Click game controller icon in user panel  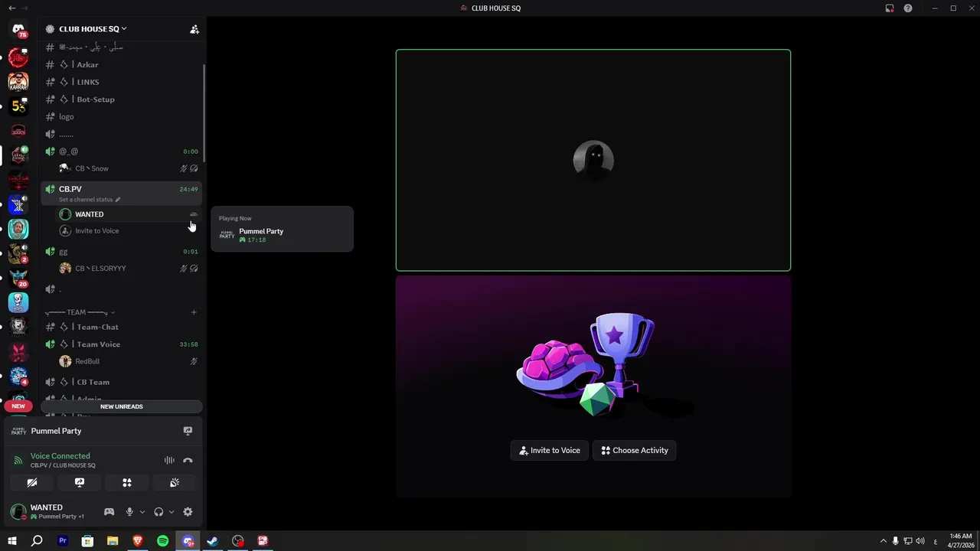pos(109,512)
